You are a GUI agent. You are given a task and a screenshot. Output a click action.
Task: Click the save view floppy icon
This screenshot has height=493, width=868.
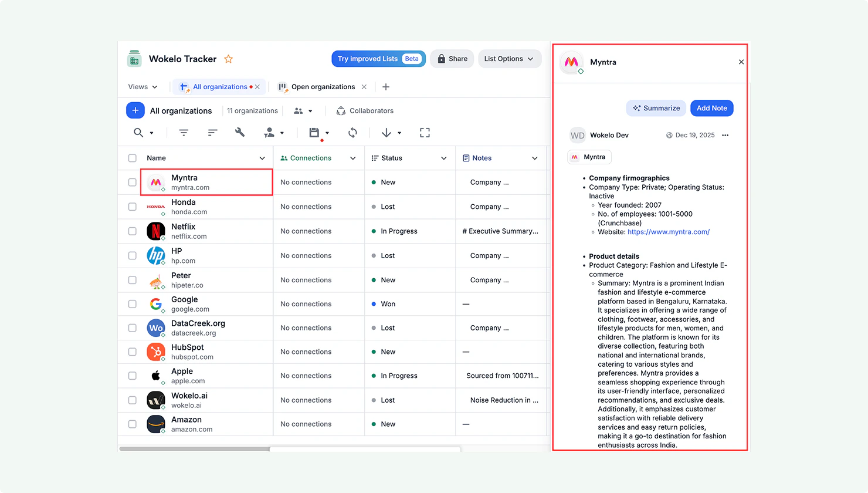tap(314, 133)
